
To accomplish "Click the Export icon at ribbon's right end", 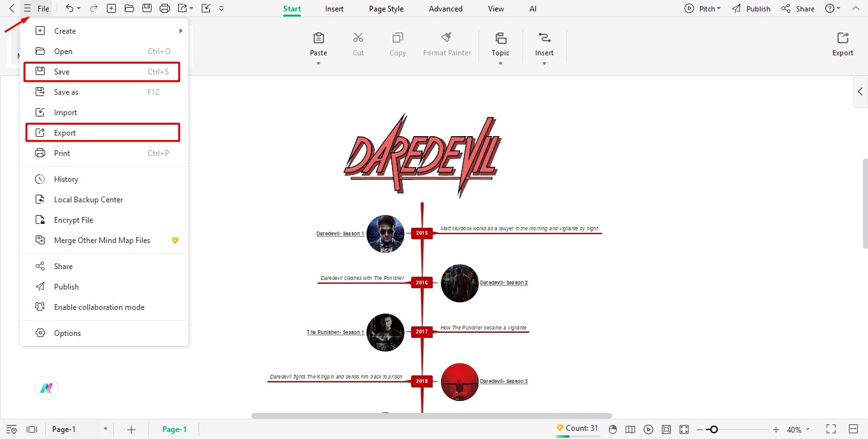I will tap(843, 38).
